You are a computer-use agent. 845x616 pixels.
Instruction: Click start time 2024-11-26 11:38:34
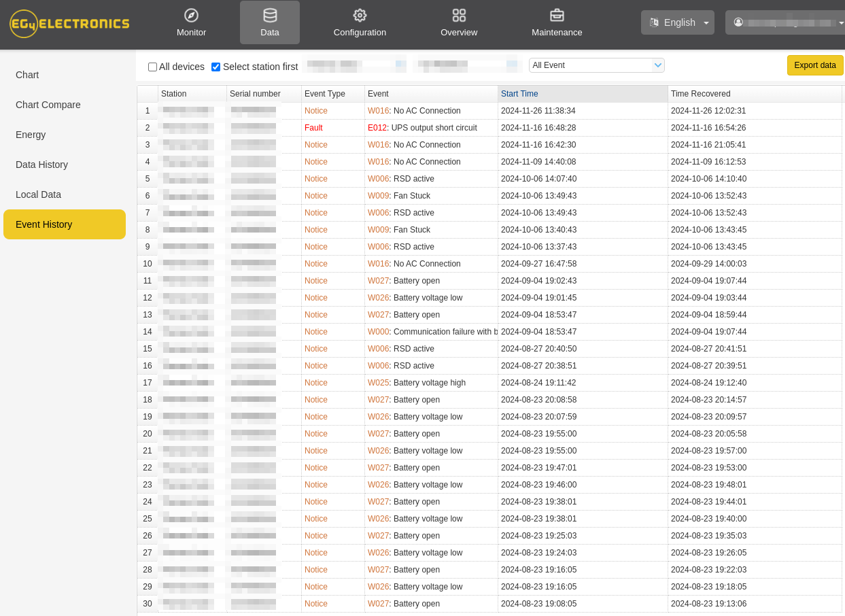(x=538, y=111)
